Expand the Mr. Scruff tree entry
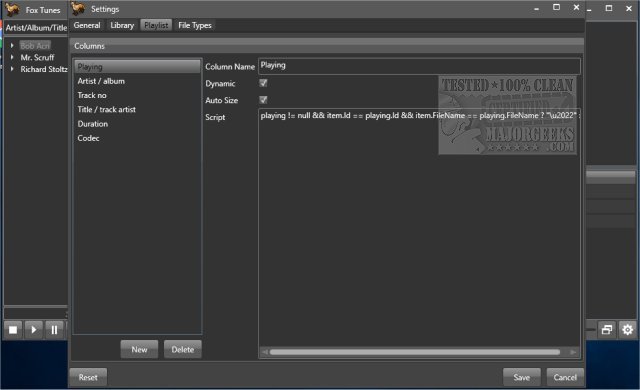The image size is (640, 390). point(12,58)
